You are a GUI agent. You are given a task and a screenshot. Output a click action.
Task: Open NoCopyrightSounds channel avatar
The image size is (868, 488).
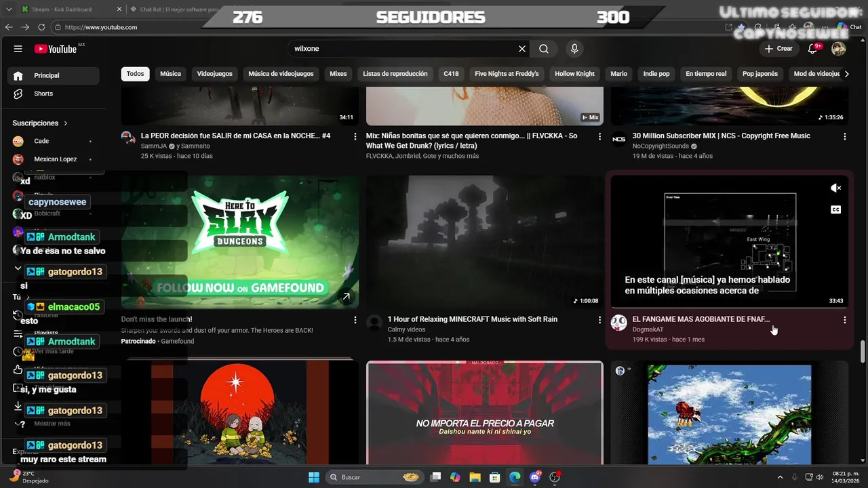[x=619, y=140]
